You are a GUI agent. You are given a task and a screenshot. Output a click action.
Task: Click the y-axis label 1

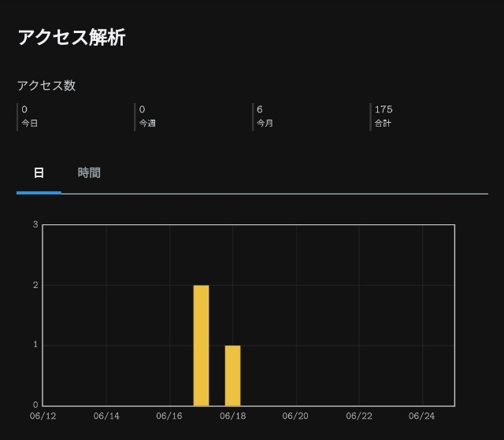click(35, 345)
